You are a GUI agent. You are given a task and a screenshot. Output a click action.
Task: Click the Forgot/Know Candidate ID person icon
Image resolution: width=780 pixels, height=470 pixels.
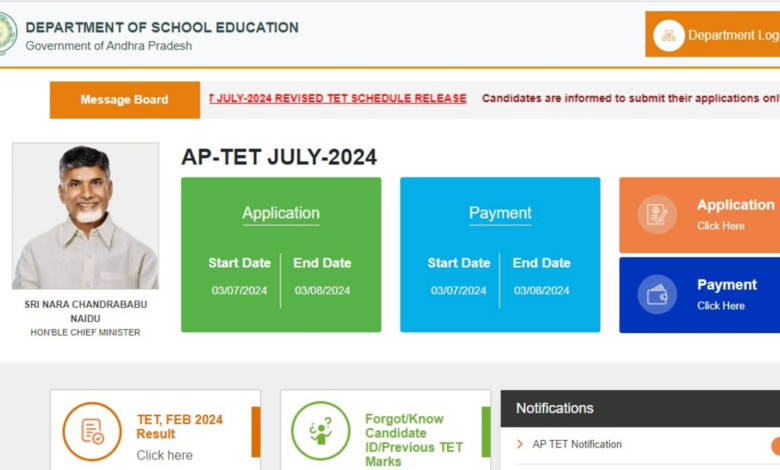coord(321,431)
